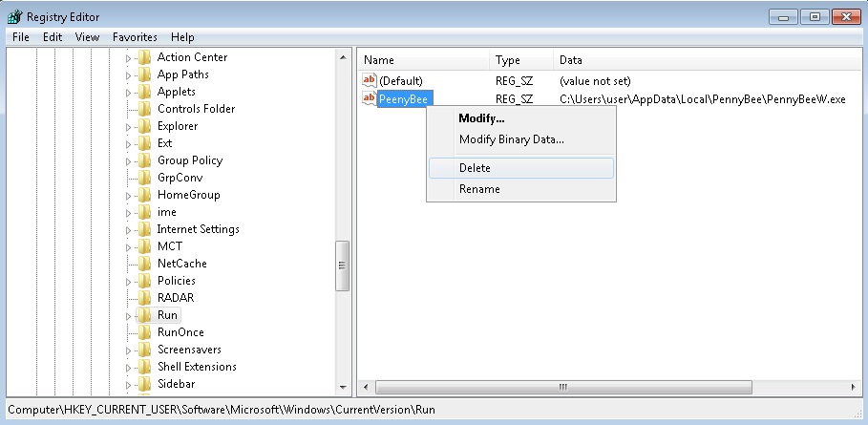Viewport: 868px width, 425px height.
Task: Click the Registry Editor title bar icon
Action: click(15, 17)
